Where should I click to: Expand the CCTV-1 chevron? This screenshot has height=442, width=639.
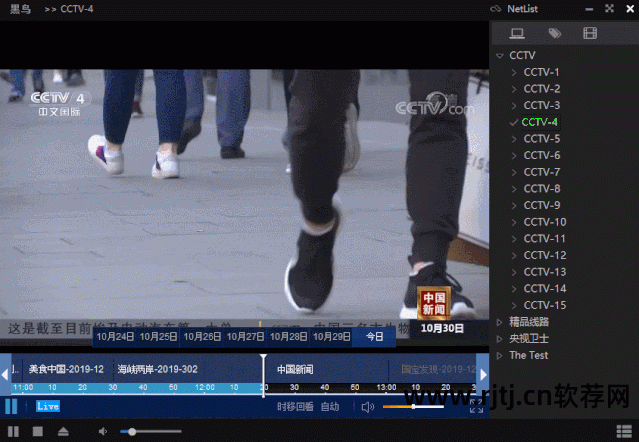pos(514,73)
